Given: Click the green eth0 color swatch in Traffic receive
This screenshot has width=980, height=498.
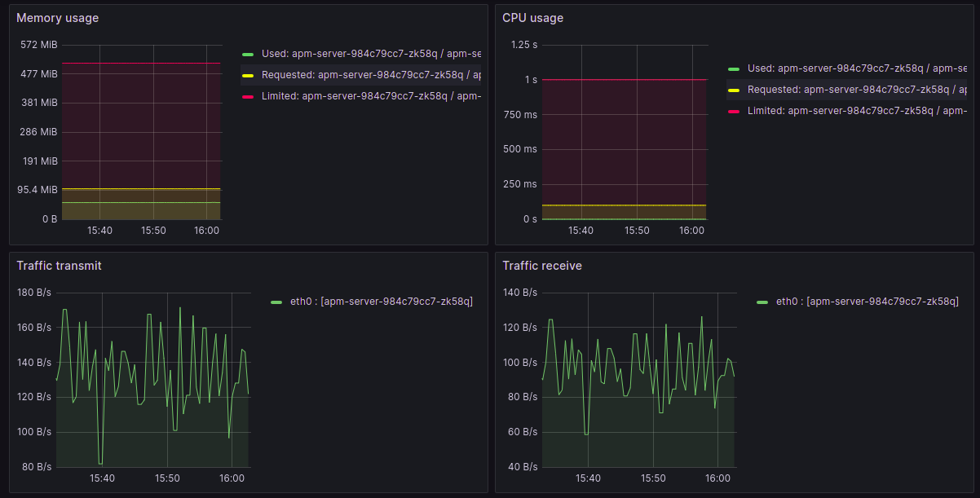Looking at the screenshot, I should [x=762, y=302].
